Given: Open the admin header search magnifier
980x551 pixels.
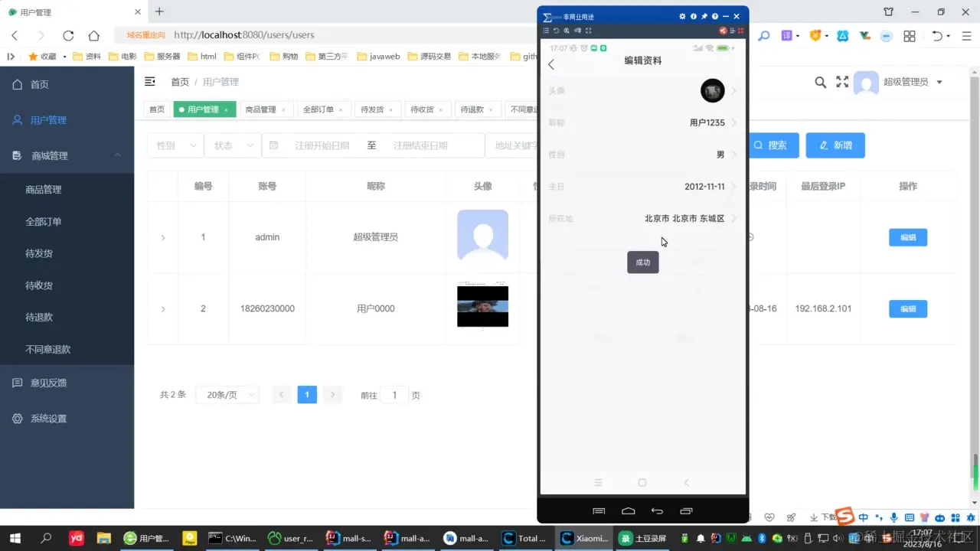Looking at the screenshot, I should point(820,82).
